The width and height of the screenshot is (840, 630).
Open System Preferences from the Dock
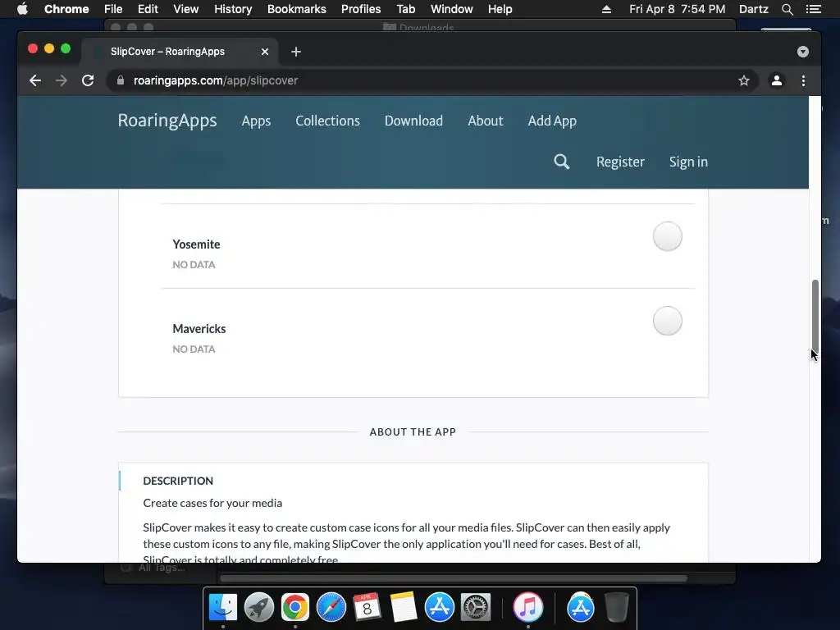pos(476,607)
